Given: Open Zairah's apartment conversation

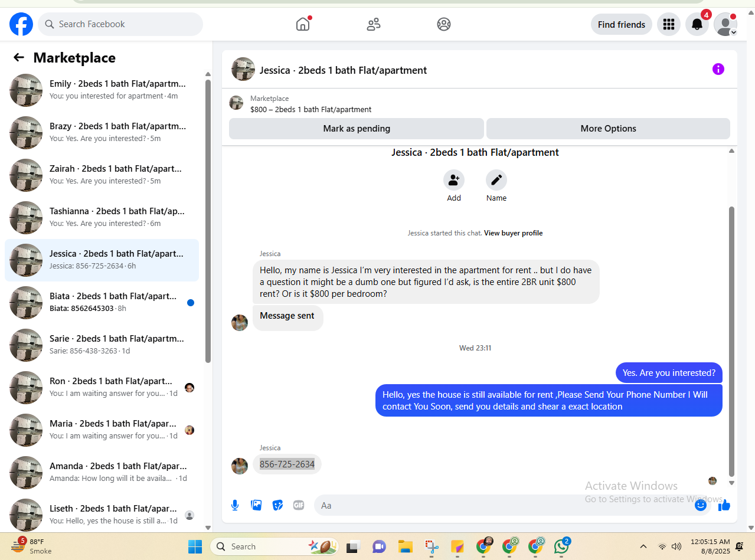Looking at the screenshot, I should (102, 175).
